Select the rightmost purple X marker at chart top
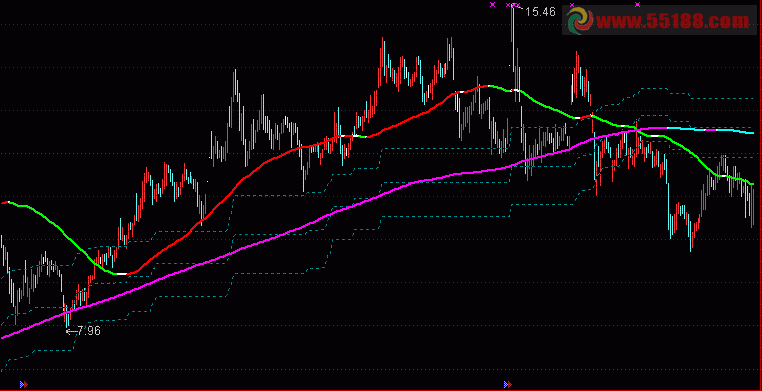The width and height of the screenshot is (762, 391). [638, 5]
